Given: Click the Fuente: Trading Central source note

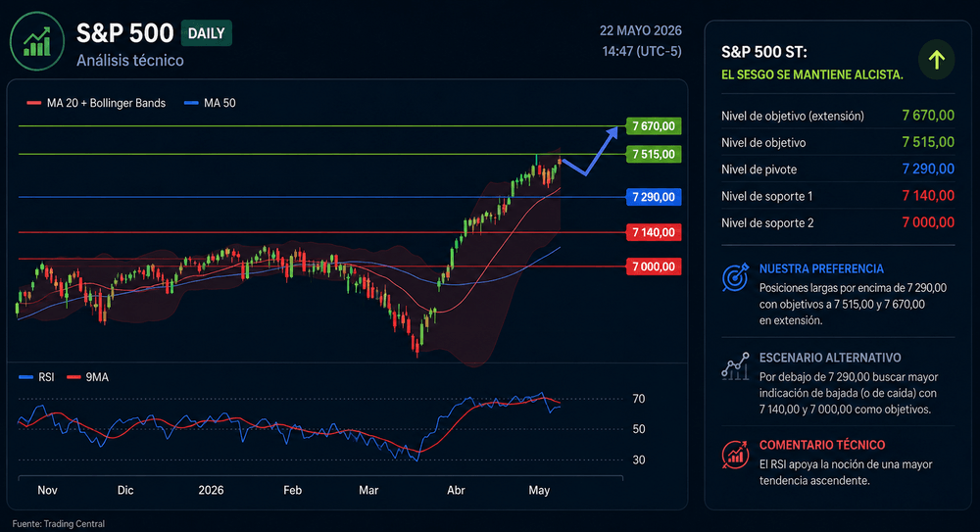Looking at the screenshot, I should tap(59, 524).
